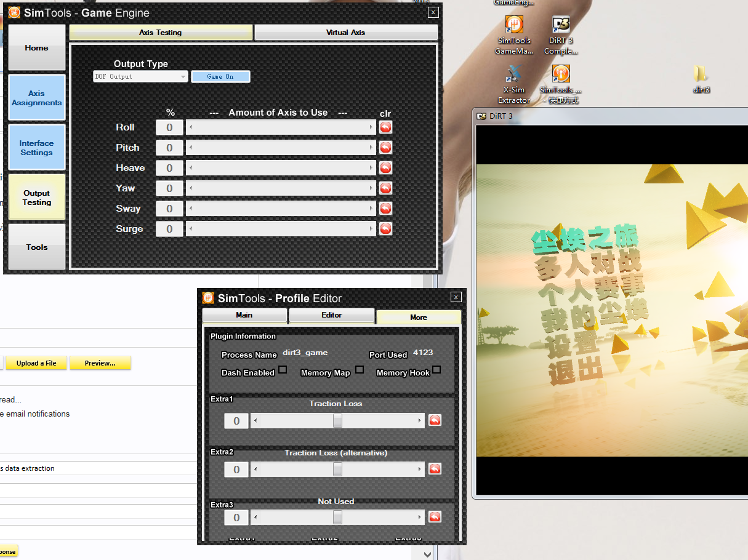
Task: Click left arrow of Roll axis slider
Action: (x=190, y=127)
